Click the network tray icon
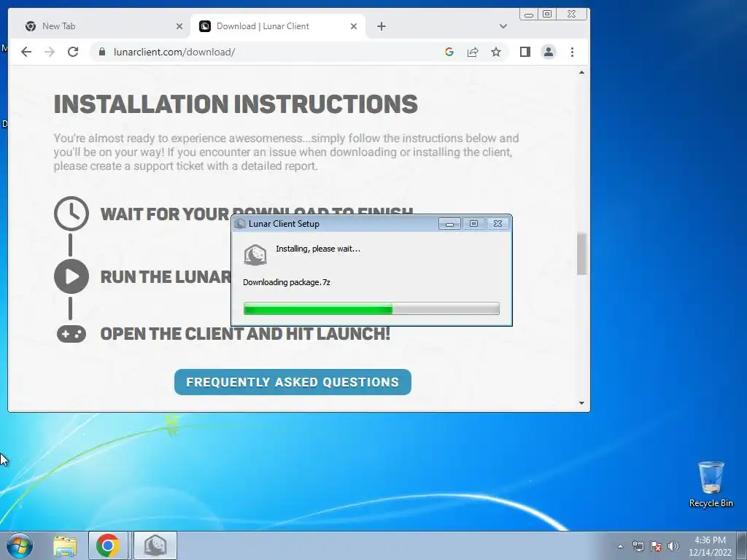Image resolution: width=747 pixels, height=560 pixels. [638, 546]
